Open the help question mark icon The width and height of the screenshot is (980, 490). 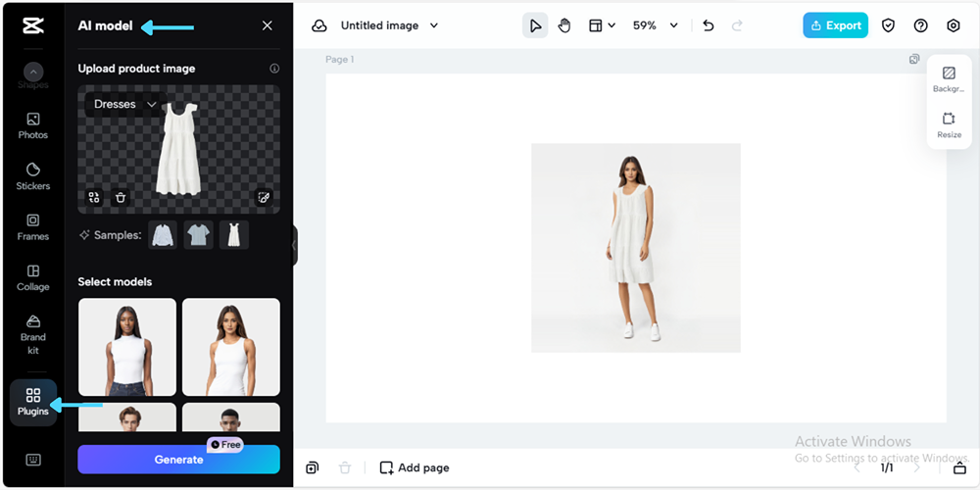tap(920, 25)
